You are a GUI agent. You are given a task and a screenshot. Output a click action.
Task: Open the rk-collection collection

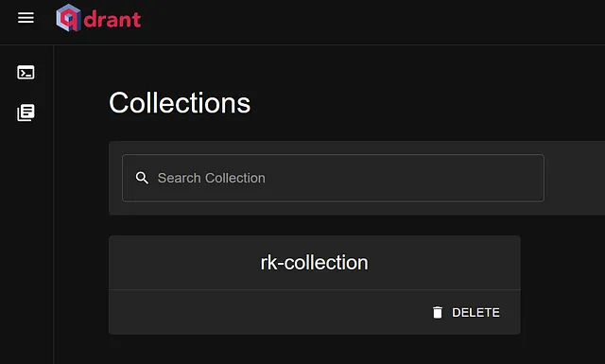(x=315, y=263)
